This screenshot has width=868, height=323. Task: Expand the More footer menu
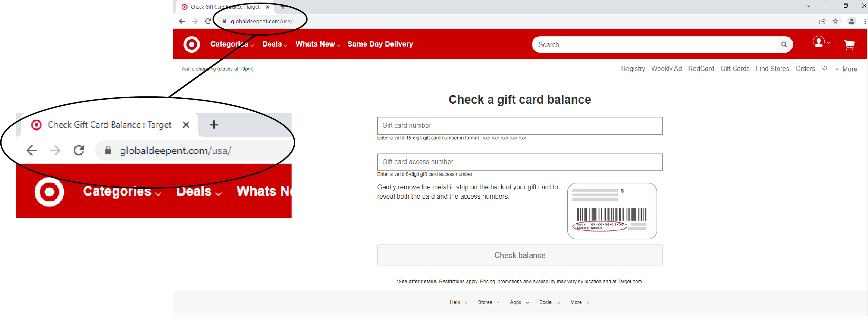click(579, 303)
